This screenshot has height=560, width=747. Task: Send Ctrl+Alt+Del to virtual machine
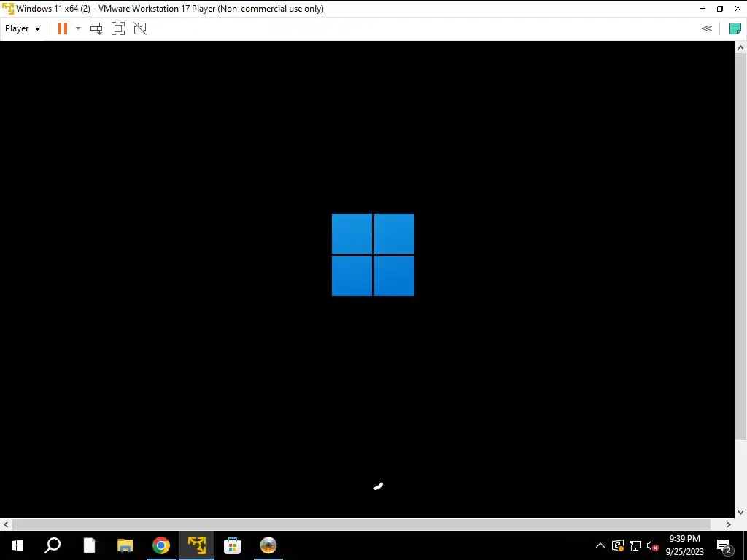point(96,28)
